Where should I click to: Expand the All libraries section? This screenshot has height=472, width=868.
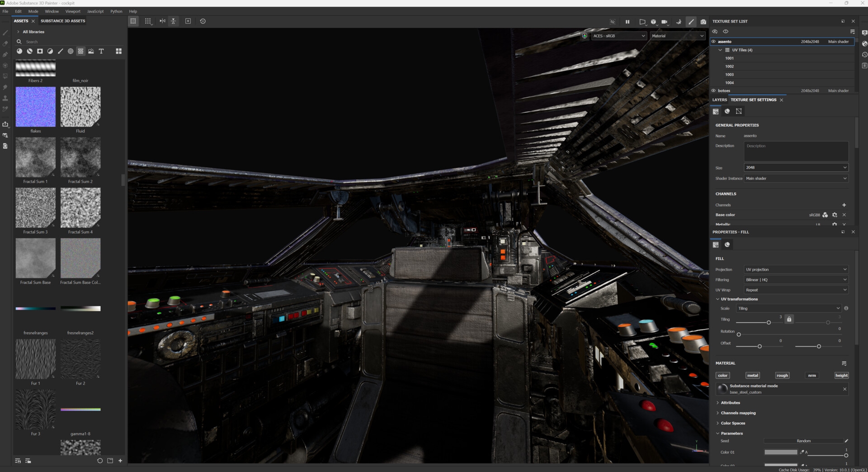[18, 32]
